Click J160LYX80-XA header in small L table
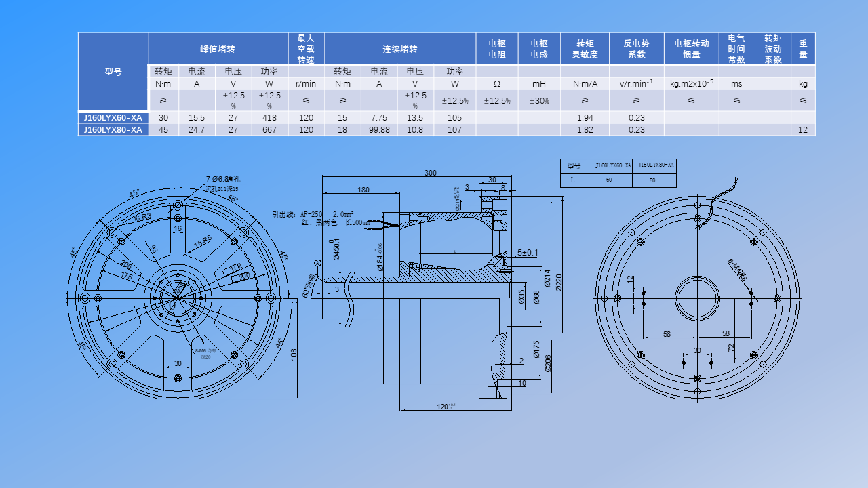Viewport: 868px width, 488px height. click(x=654, y=165)
